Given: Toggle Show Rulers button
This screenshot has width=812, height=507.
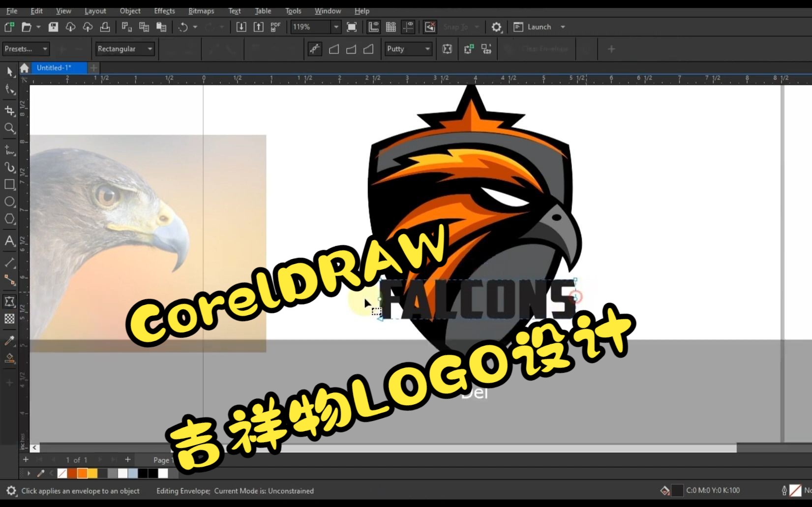Looking at the screenshot, I should (x=374, y=27).
